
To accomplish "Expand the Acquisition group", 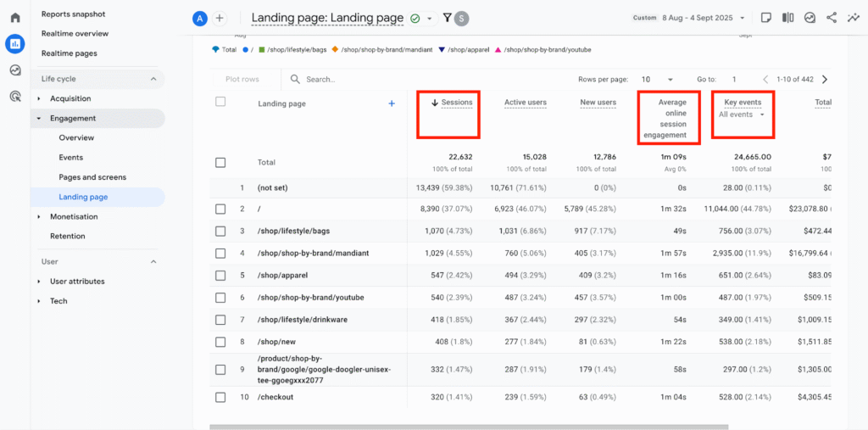I will (x=39, y=98).
